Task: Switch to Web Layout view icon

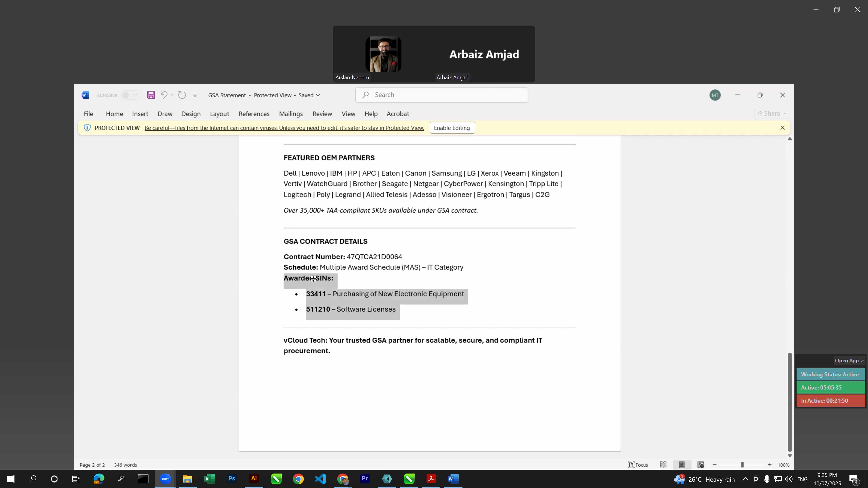Action: click(701, 465)
